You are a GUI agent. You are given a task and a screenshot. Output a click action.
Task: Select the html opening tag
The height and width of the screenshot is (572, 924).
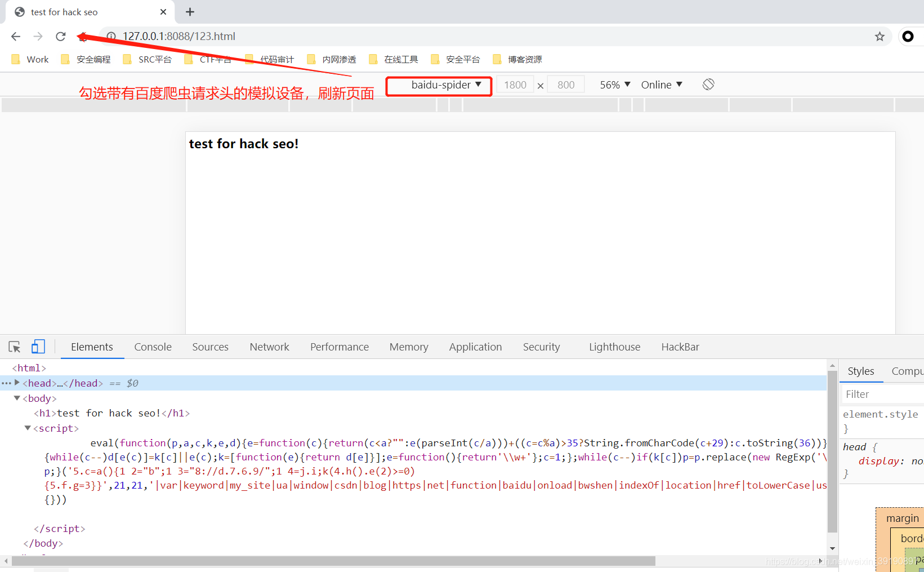pos(29,368)
